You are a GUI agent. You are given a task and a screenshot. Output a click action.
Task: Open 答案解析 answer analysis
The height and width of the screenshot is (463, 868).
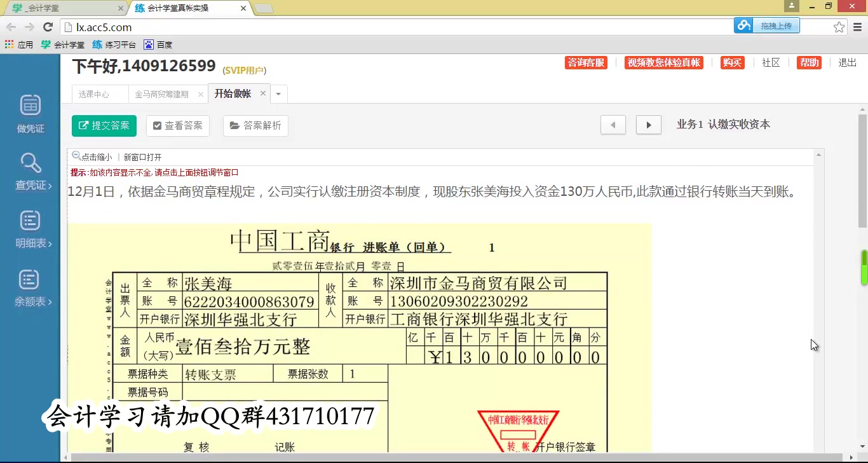coord(255,125)
